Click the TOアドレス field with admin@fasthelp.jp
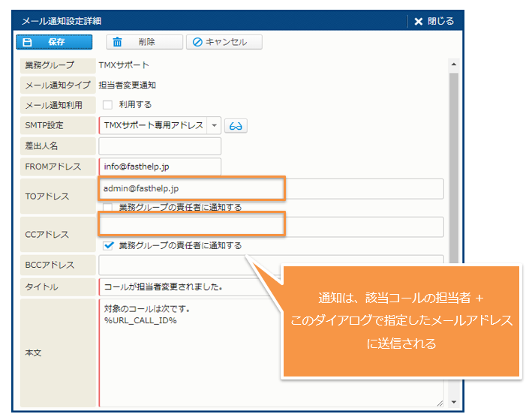The height and width of the screenshot is (420, 532). (191, 188)
